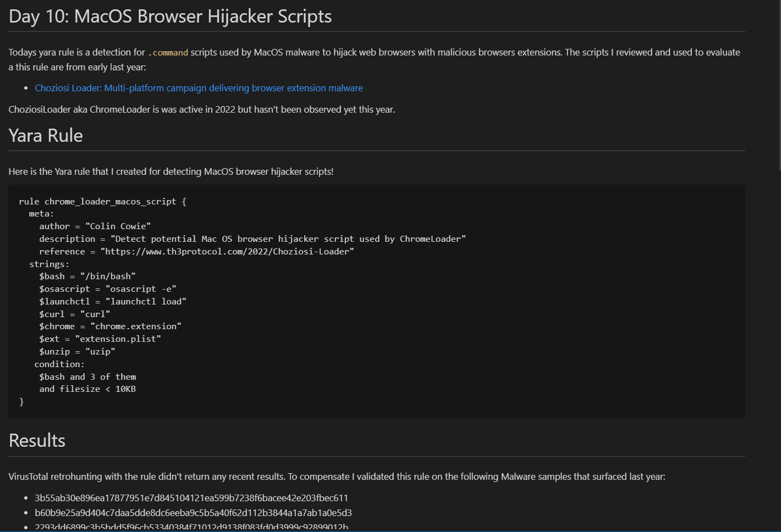The height and width of the screenshot is (532, 781).
Task: Click the ChoziosiLoader aka ChromeLoader paragraph
Action: tap(201, 109)
